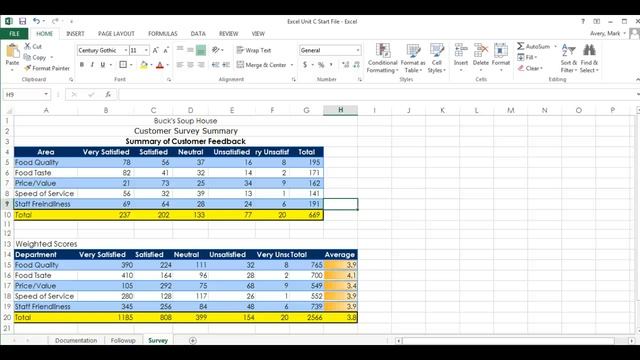
Task: Increase font size with the larger A icon
Action: 156,50
